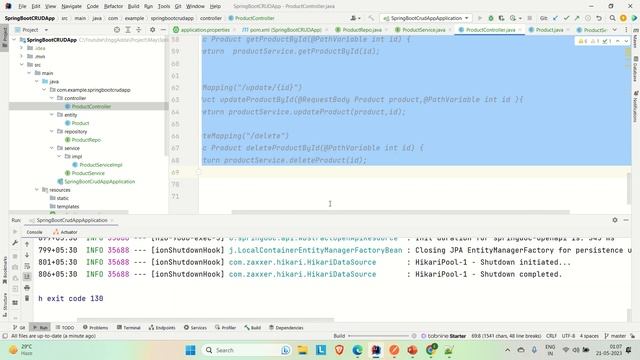Image resolution: width=640 pixels, height=360 pixels.
Task: Toggle the Project tool window stripe
Action: (4, 37)
